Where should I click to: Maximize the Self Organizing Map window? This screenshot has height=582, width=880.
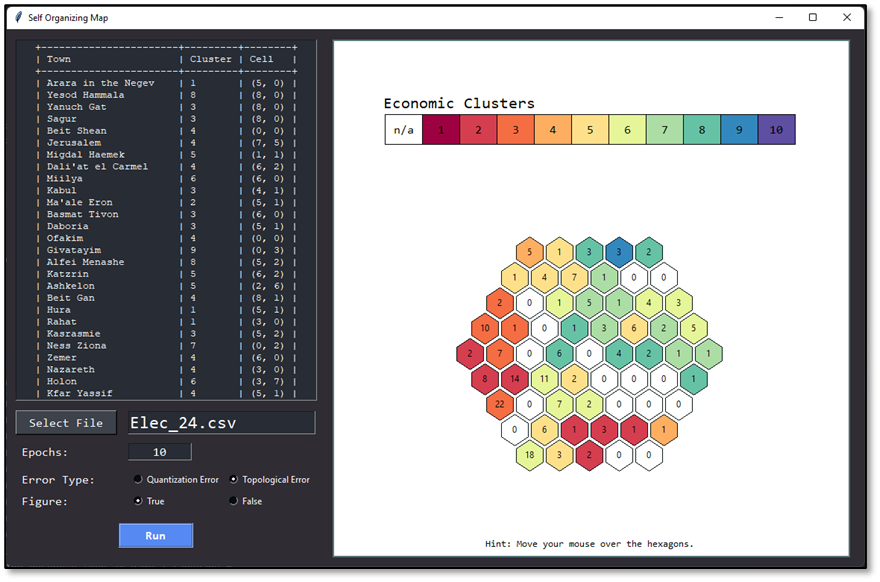click(813, 17)
